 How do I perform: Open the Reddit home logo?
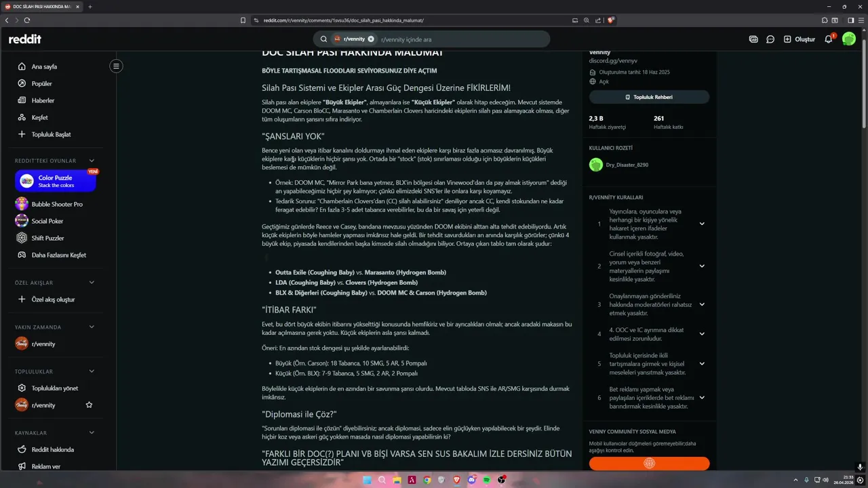(24, 39)
